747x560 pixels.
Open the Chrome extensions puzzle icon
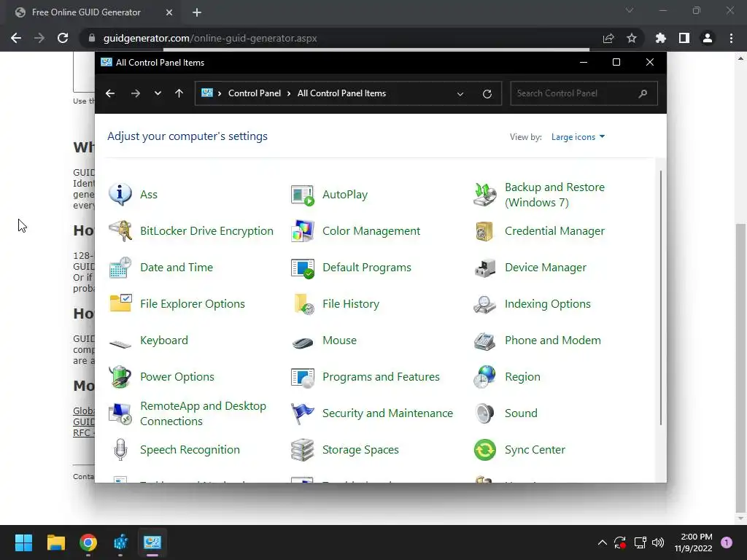pyautogui.click(x=660, y=38)
